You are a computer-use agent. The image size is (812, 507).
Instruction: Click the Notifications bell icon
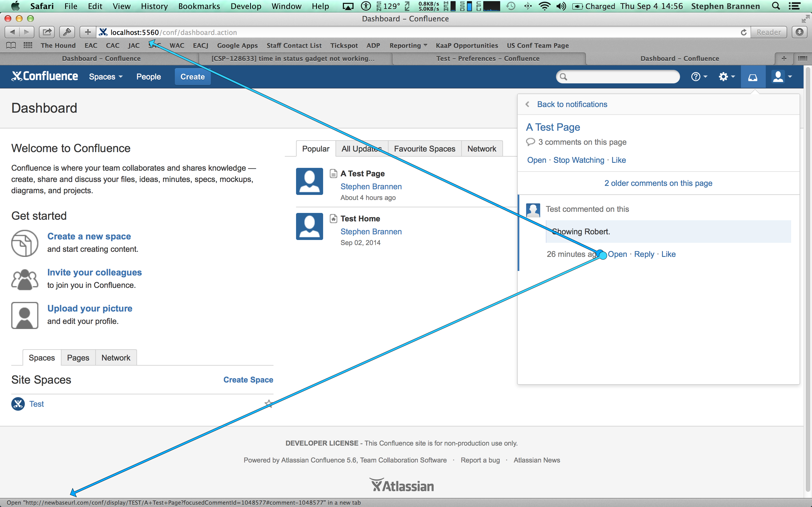click(x=753, y=77)
